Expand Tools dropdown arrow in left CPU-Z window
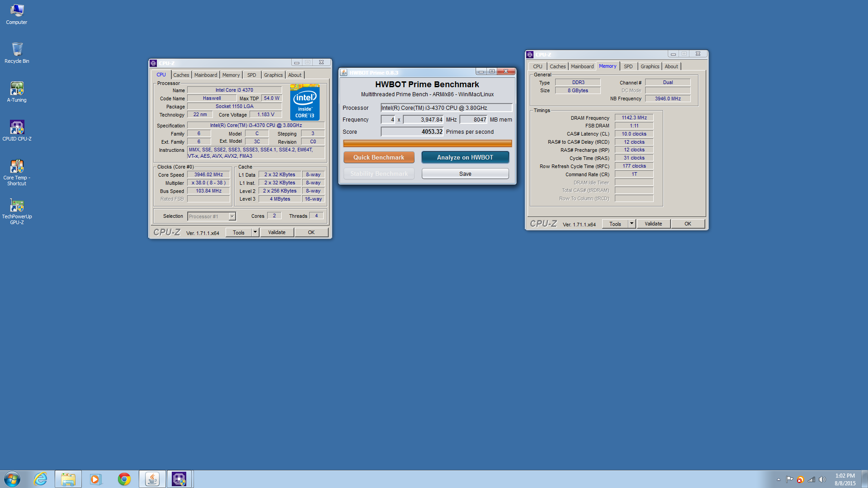868x488 pixels. (255, 232)
